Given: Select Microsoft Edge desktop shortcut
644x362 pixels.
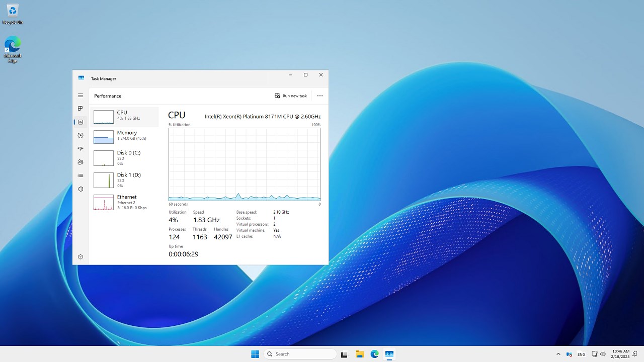Looking at the screenshot, I should click(x=13, y=49).
